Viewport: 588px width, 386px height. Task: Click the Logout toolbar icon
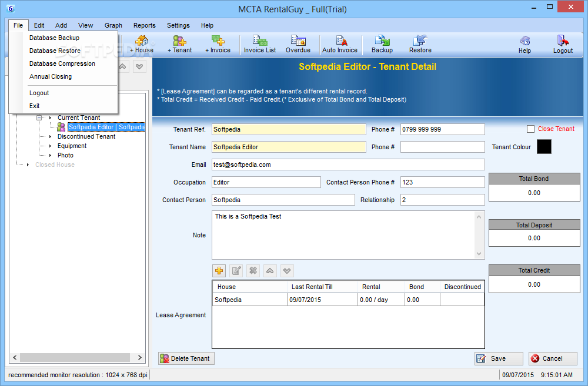point(563,45)
